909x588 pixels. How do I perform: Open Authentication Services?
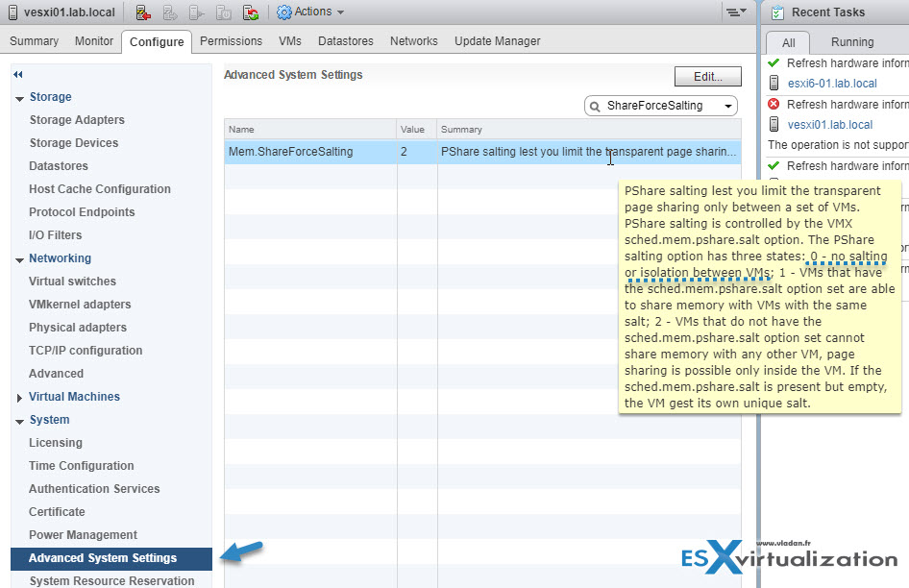point(94,489)
